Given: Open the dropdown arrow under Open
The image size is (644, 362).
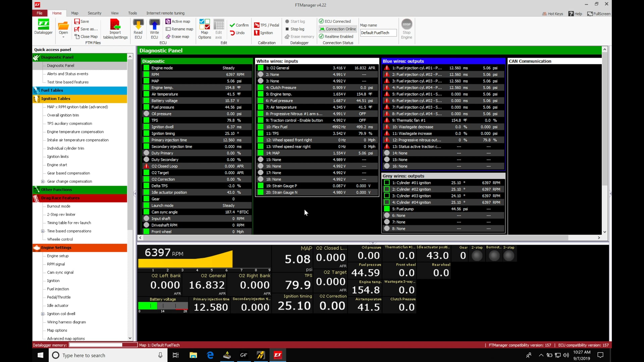Looking at the screenshot, I should pos(63,37).
